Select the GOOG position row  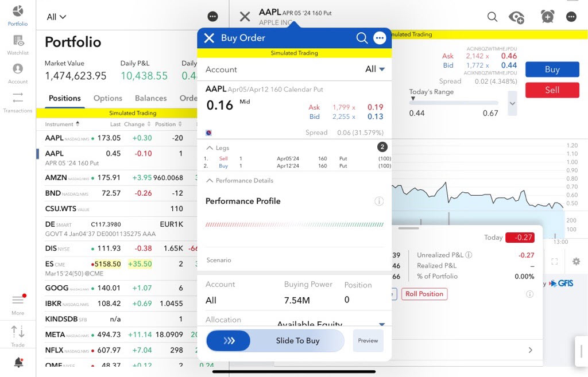[x=117, y=288]
